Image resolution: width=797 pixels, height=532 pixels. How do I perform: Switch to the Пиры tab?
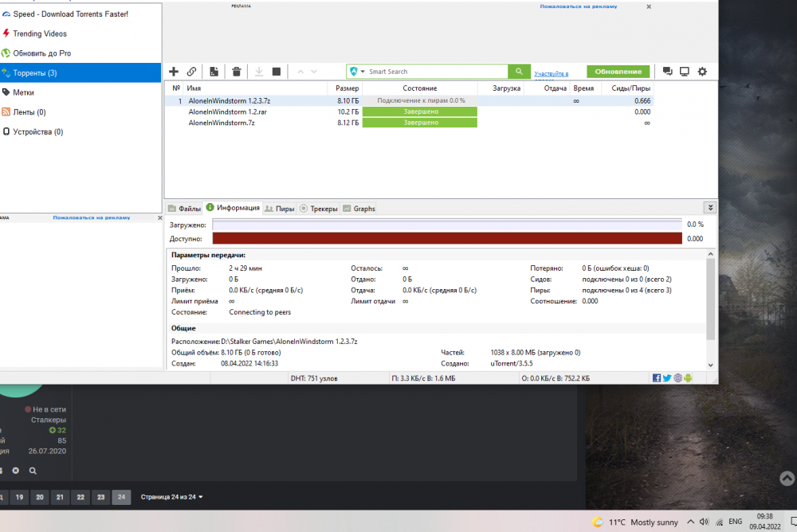280,209
